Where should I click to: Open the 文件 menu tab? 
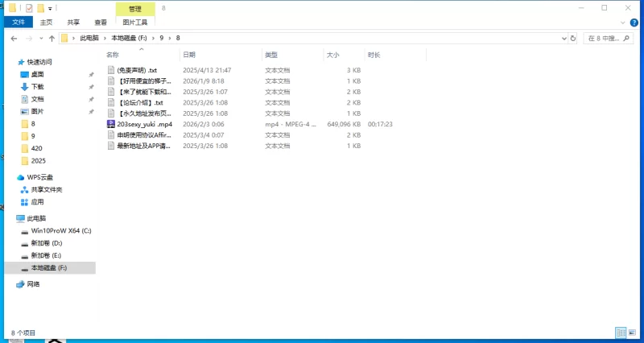pos(19,23)
